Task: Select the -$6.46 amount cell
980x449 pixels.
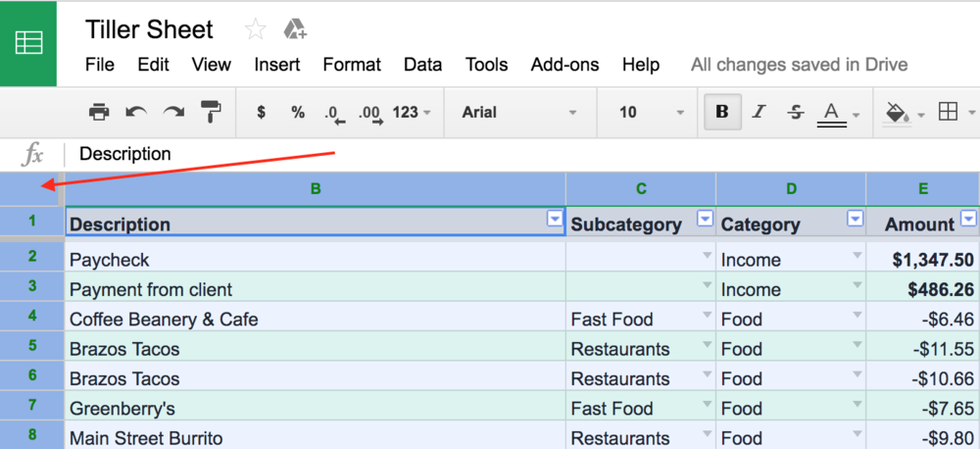Action: pos(923,317)
